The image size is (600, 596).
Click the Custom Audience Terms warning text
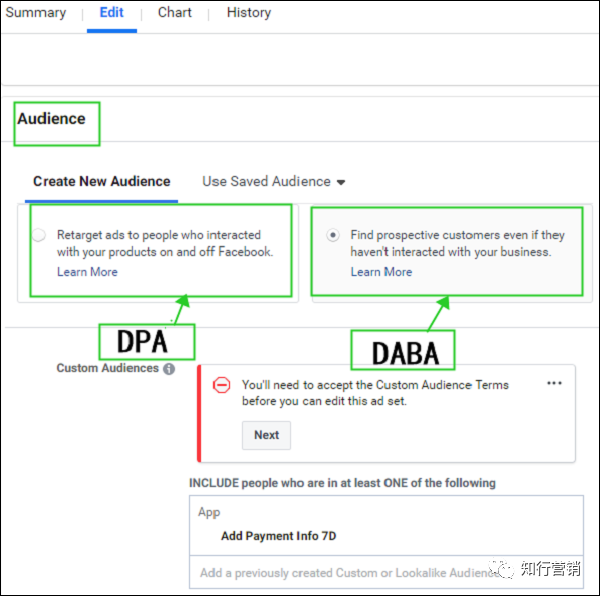pyautogui.click(x=375, y=393)
